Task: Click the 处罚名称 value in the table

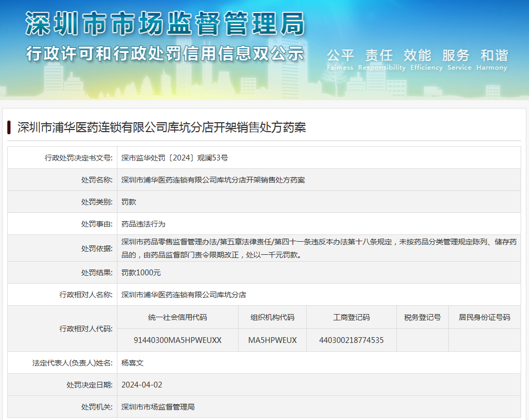Action: click(x=213, y=180)
